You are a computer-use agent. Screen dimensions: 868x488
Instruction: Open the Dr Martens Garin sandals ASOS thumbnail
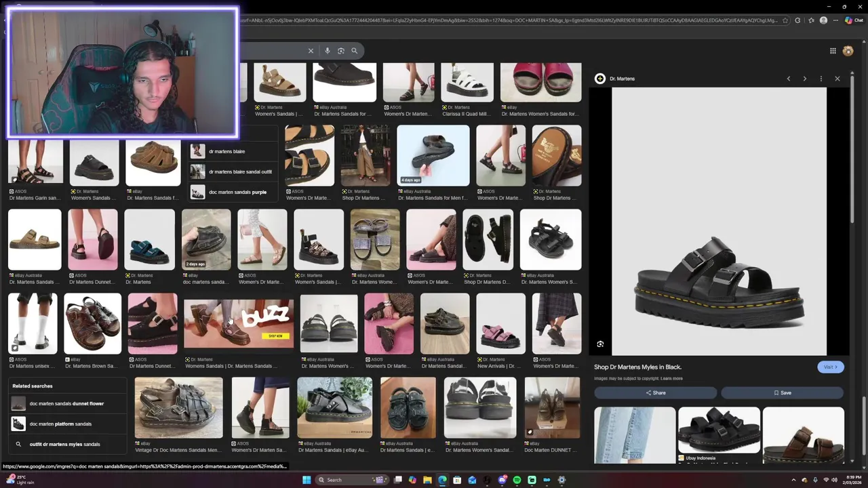35,163
